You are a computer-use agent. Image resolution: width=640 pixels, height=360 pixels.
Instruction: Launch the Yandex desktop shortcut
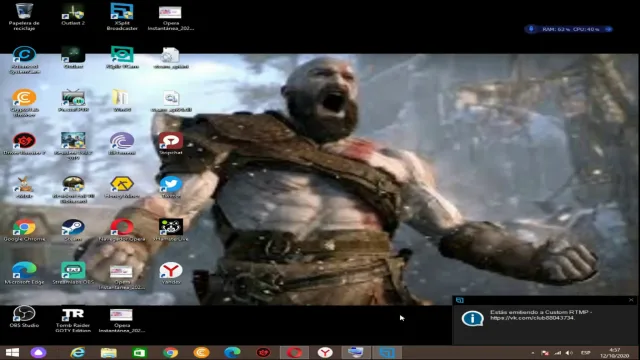pyautogui.click(x=171, y=273)
